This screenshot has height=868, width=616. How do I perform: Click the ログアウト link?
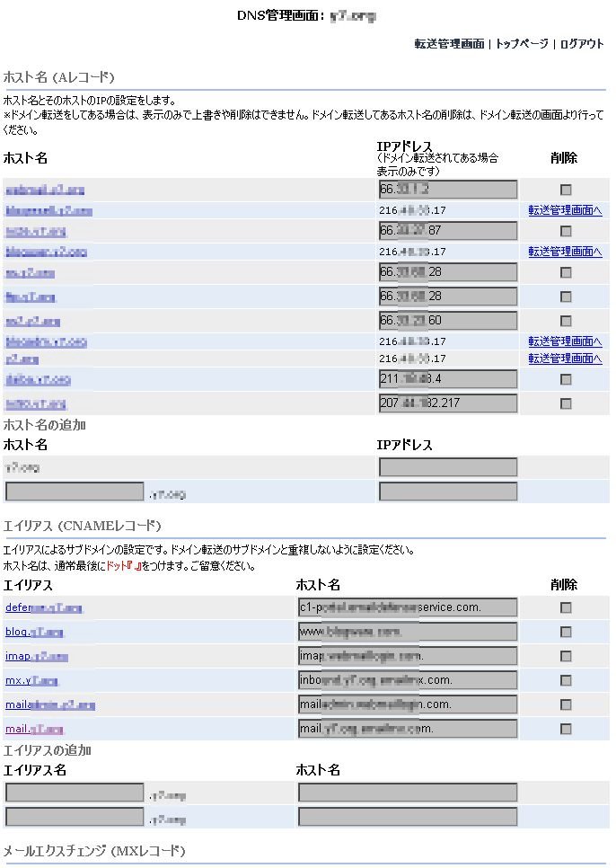point(582,43)
